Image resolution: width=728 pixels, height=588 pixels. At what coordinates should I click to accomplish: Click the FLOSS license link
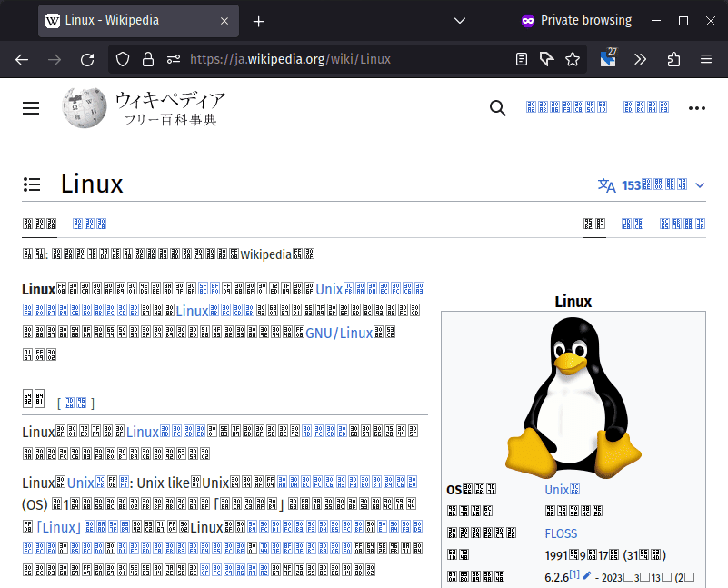pos(561,533)
